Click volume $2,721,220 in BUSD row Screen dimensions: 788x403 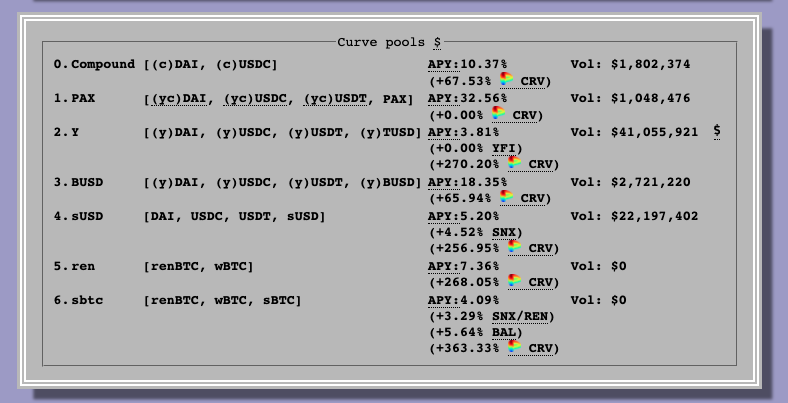(651, 182)
